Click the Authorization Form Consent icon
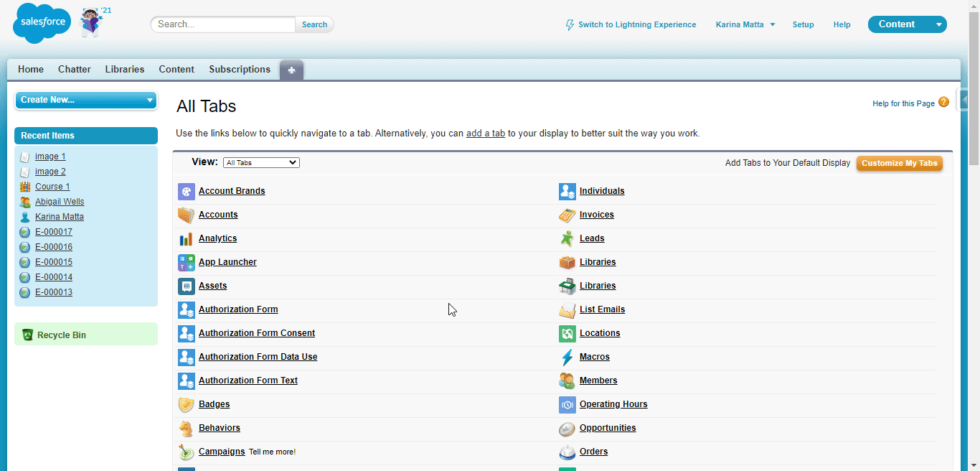The image size is (980, 471). point(186,333)
